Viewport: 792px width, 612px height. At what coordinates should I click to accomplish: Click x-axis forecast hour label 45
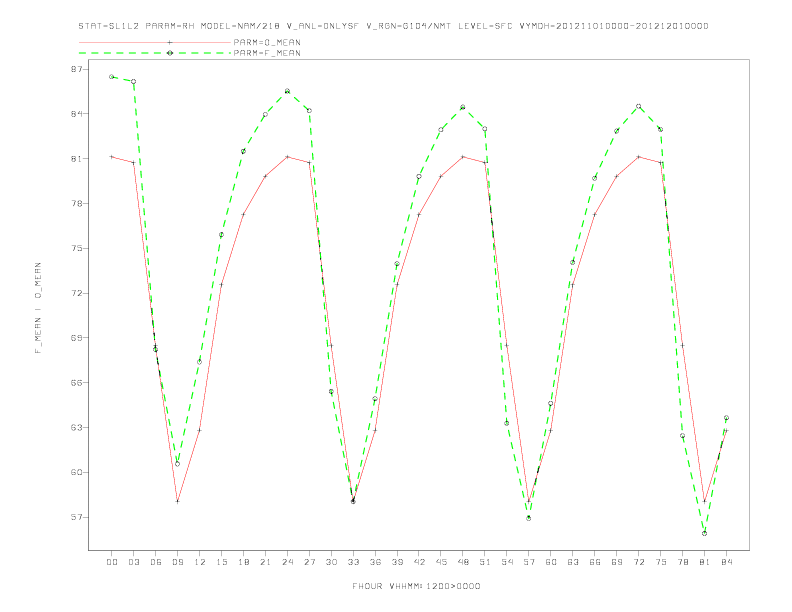pos(441,562)
